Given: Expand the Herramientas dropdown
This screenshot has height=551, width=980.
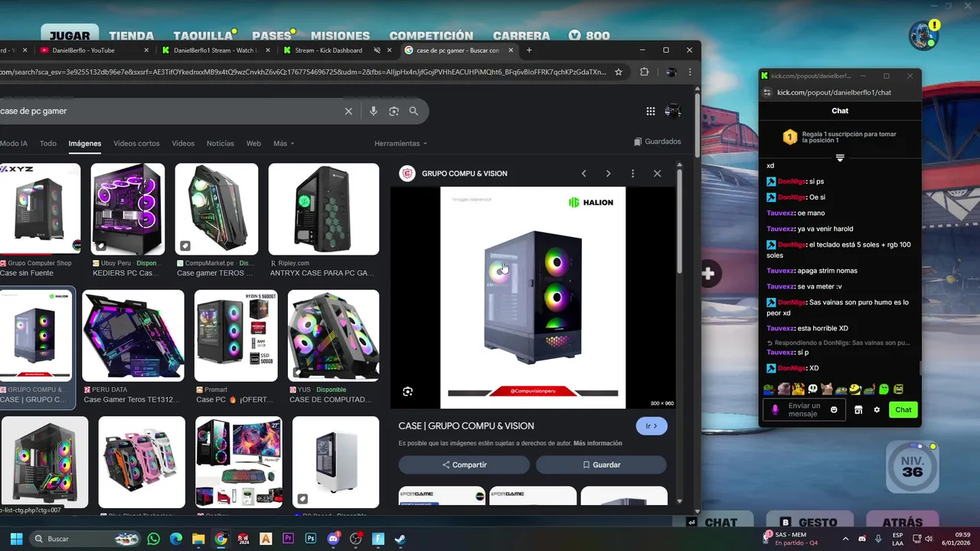Looking at the screenshot, I should point(400,143).
